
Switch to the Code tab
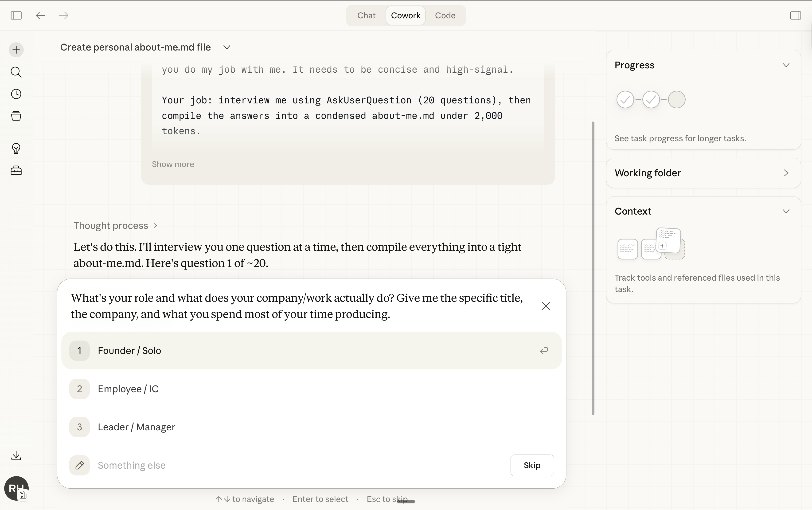pyautogui.click(x=445, y=16)
